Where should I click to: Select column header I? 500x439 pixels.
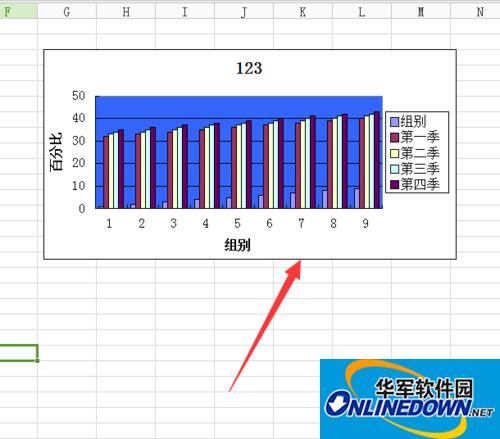point(185,12)
